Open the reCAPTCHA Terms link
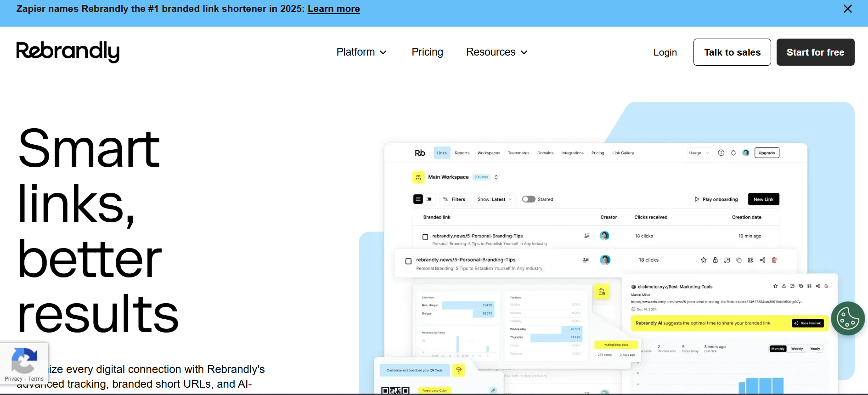This screenshot has height=395, width=868. point(36,379)
